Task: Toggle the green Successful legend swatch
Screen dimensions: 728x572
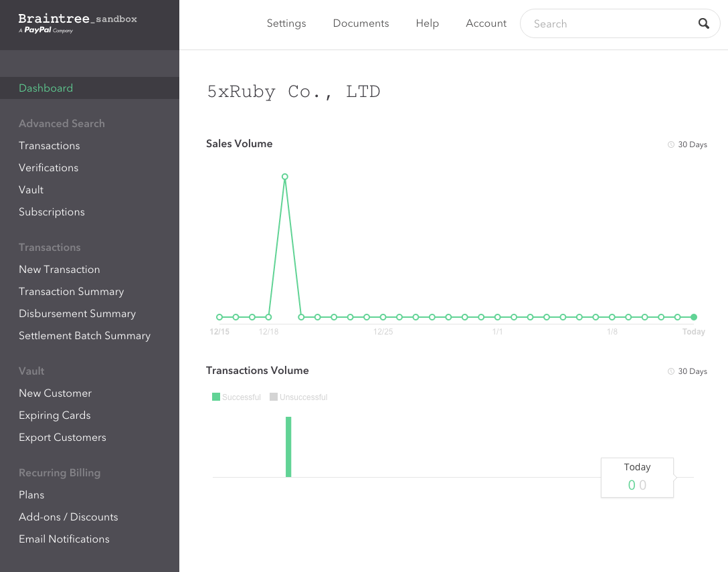Action: 216,397
